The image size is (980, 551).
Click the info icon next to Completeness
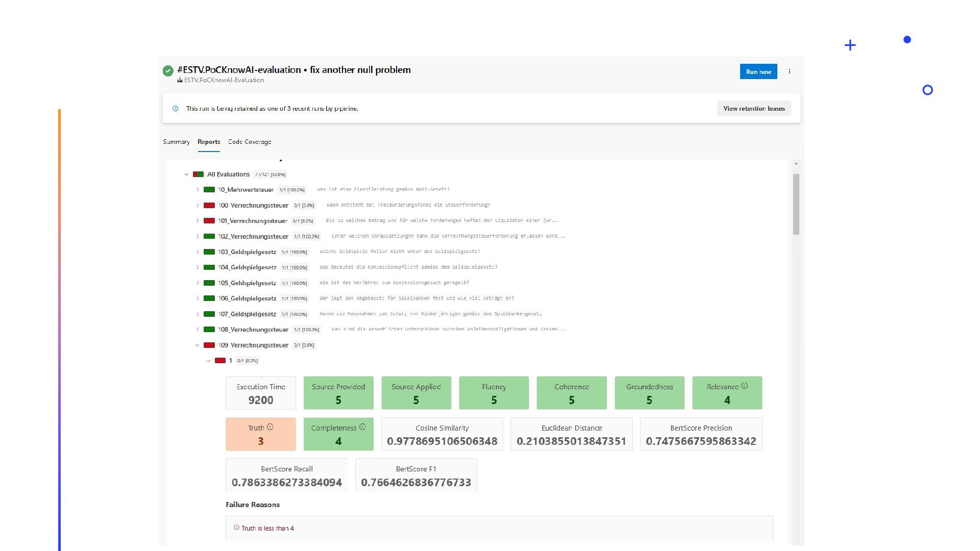coord(362,427)
